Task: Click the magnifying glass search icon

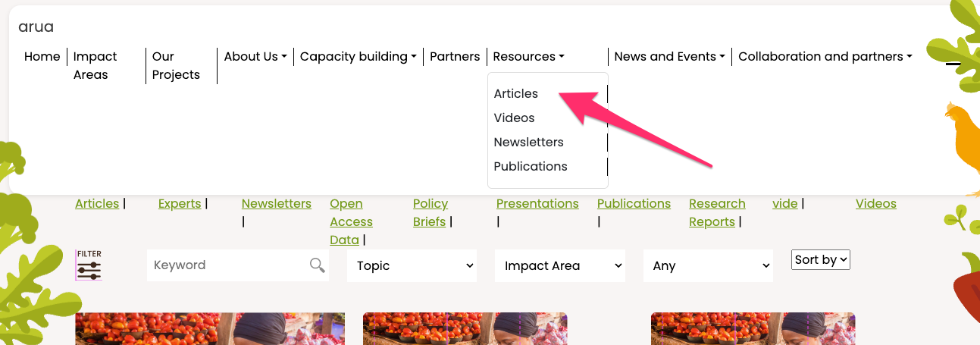Action: [x=317, y=265]
